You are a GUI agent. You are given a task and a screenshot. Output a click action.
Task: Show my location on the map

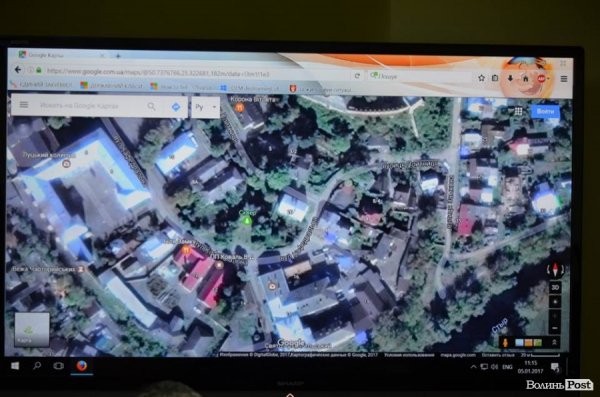(555, 302)
